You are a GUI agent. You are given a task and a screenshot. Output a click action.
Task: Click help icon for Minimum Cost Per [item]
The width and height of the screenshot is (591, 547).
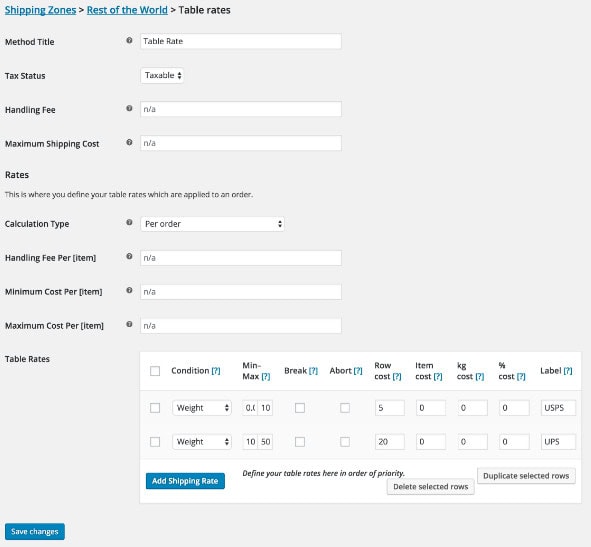(129, 290)
